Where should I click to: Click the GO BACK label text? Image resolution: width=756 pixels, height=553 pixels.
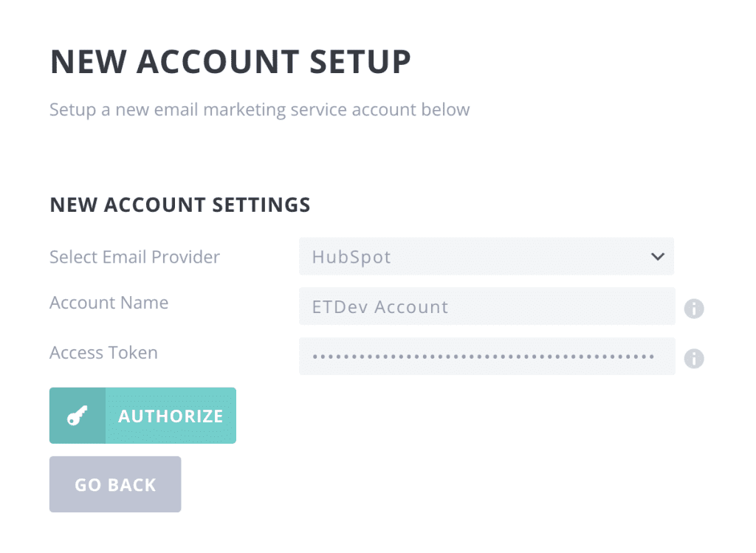pyautogui.click(x=115, y=485)
